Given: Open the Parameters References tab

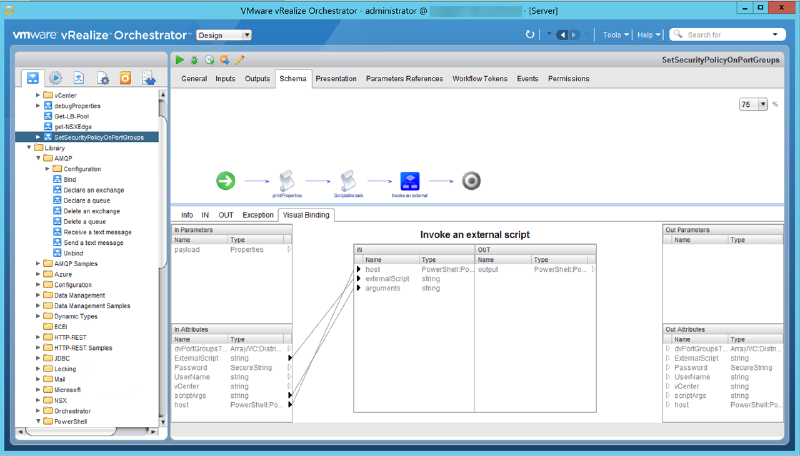Looking at the screenshot, I should (x=404, y=79).
